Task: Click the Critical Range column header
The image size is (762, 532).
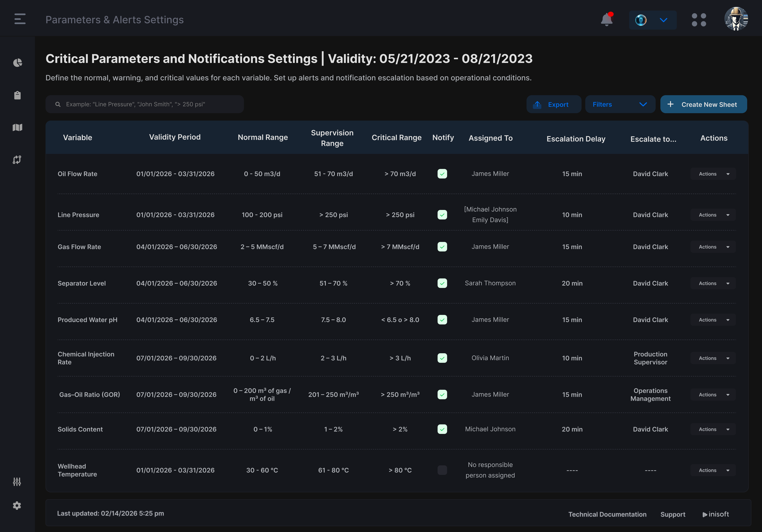Action: [x=397, y=137]
